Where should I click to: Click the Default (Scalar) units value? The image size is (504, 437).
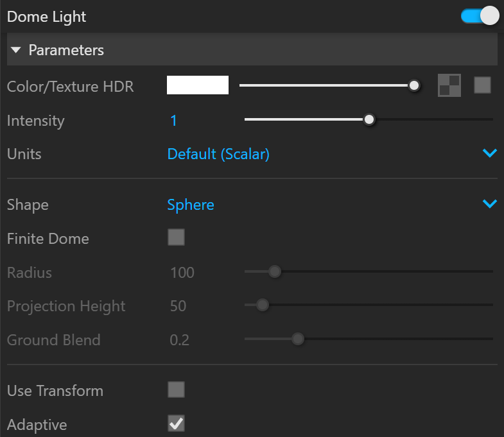(218, 154)
